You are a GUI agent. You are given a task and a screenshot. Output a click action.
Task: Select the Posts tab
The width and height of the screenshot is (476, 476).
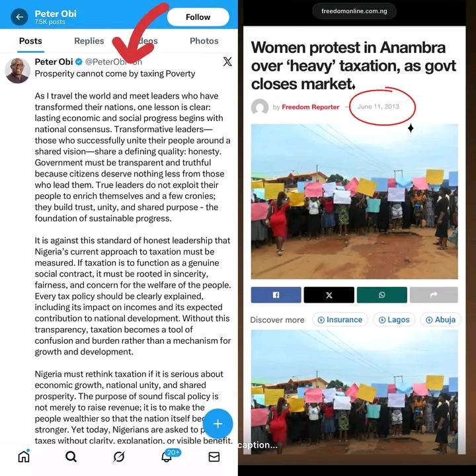point(30,41)
